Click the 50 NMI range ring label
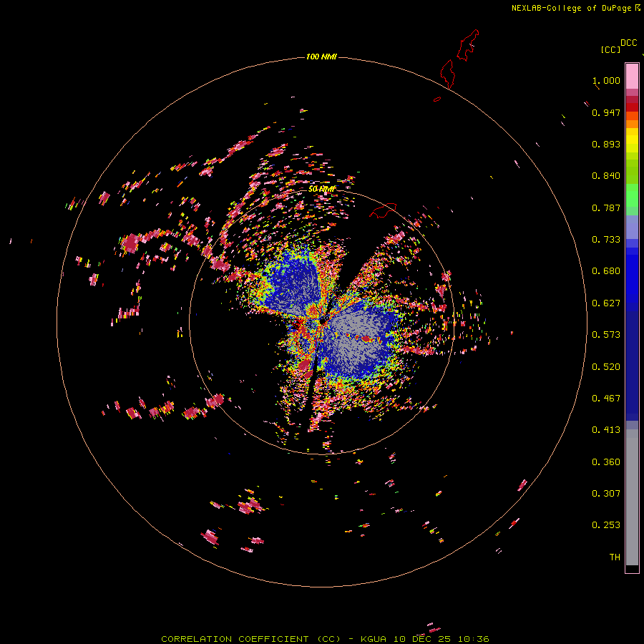Screen dimensions: 644x644 (x=321, y=189)
